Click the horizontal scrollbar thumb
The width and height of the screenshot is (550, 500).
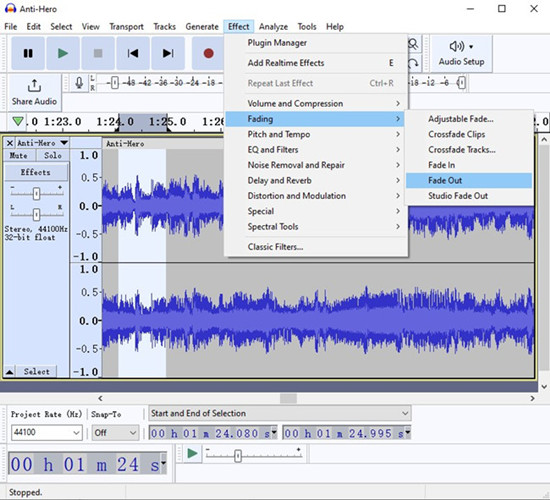pyautogui.click(x=288, y=398)
